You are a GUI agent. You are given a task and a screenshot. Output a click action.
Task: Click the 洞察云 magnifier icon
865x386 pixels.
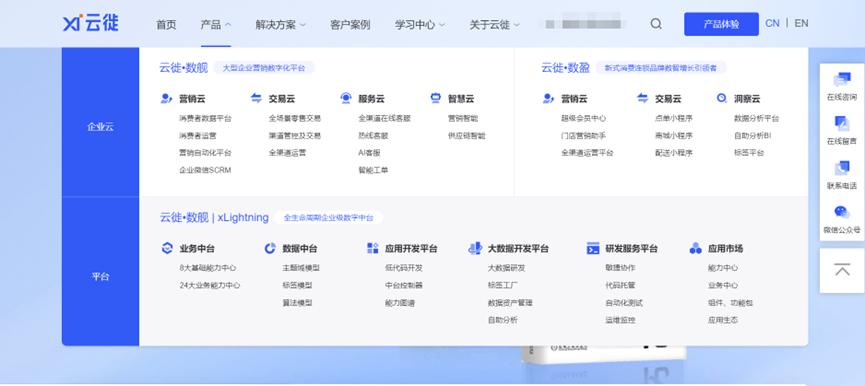click(722, 99)
